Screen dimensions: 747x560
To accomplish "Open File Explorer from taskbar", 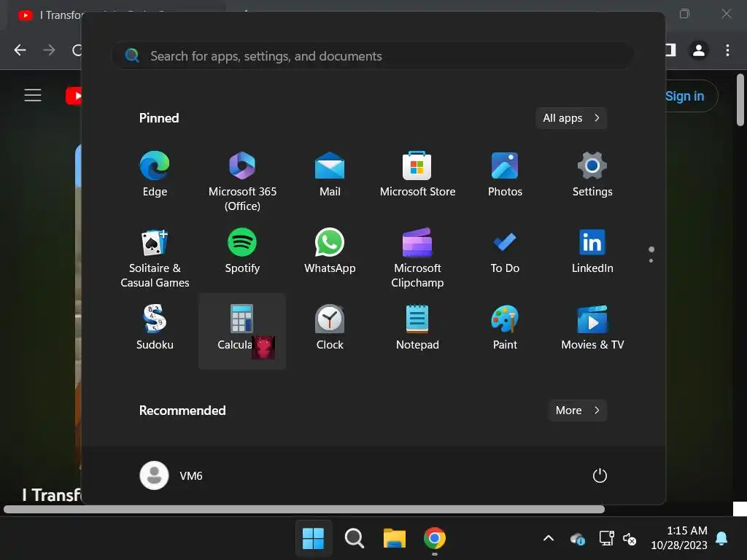I will [x=395, y=538].
